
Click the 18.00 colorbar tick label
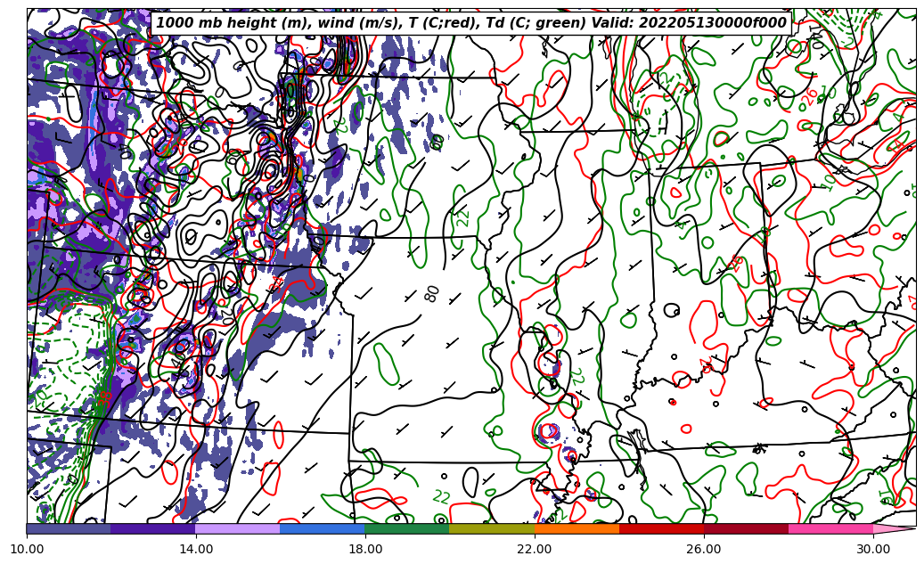[365, 549]
